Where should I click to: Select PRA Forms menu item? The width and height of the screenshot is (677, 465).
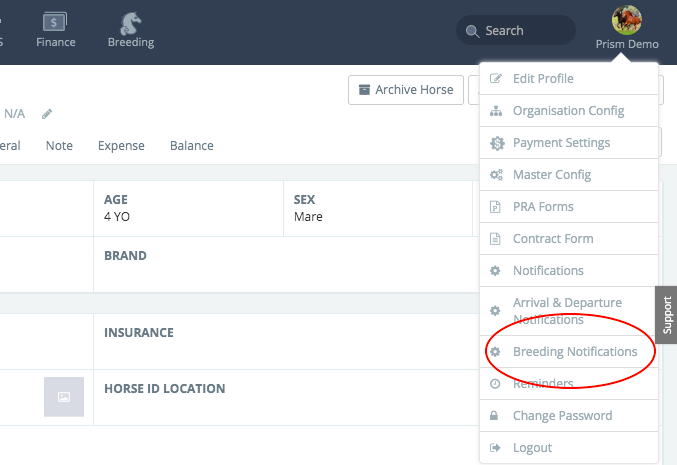click(569, 206)
